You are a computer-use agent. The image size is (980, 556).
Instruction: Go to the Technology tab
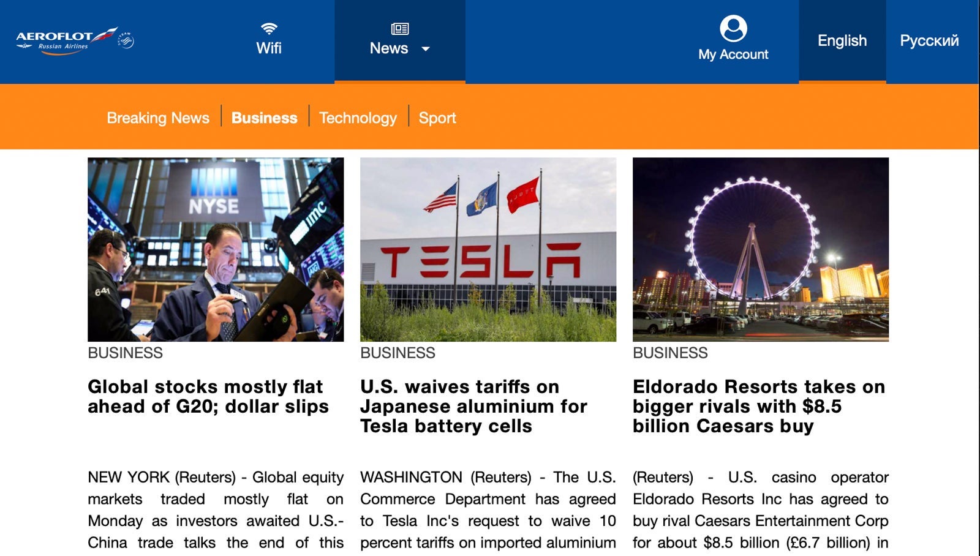(x=358, y=118)
